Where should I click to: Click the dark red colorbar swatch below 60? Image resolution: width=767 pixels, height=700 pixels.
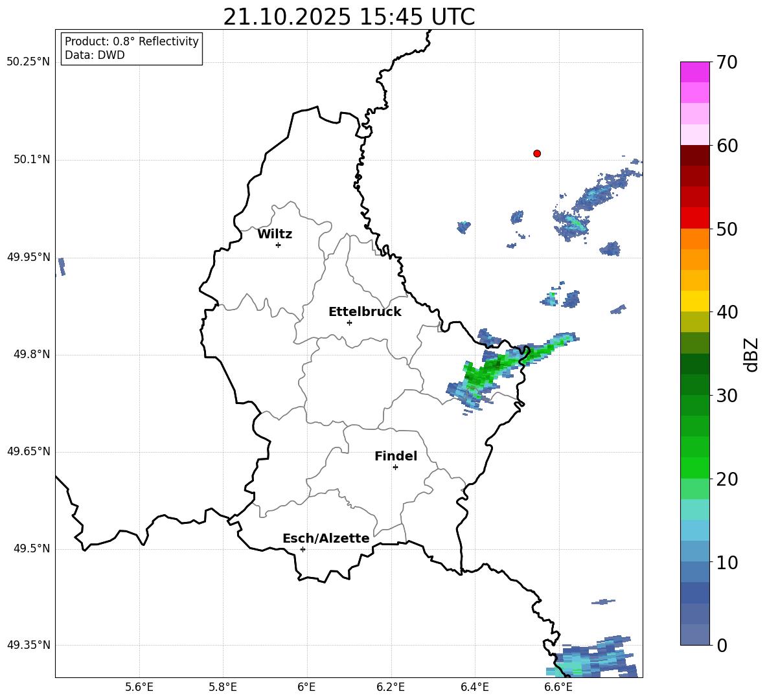click(694, 155)
